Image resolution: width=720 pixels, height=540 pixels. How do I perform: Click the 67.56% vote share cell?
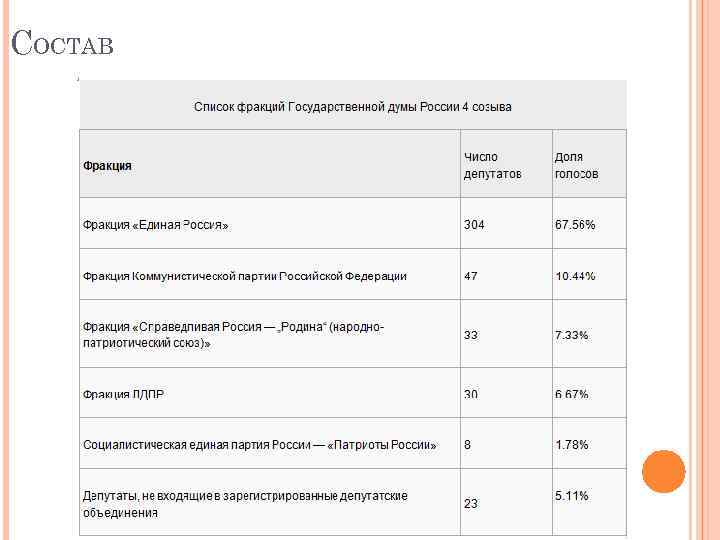[575, 225]
